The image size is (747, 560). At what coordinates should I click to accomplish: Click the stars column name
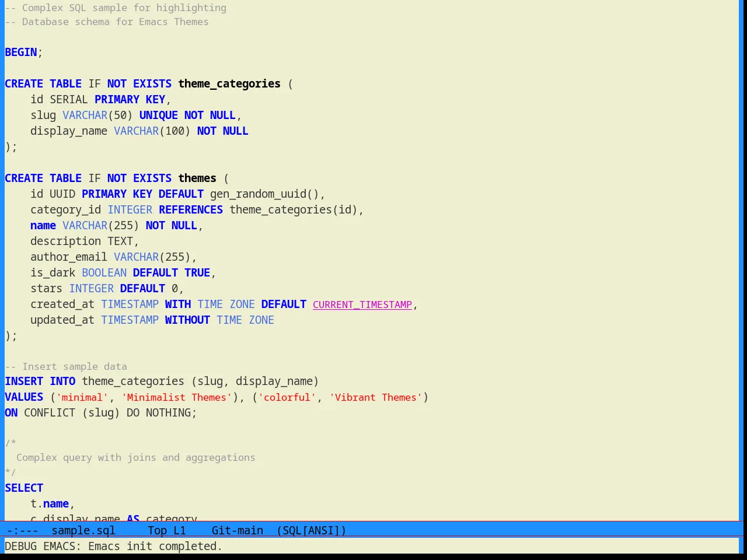(47, 289)
